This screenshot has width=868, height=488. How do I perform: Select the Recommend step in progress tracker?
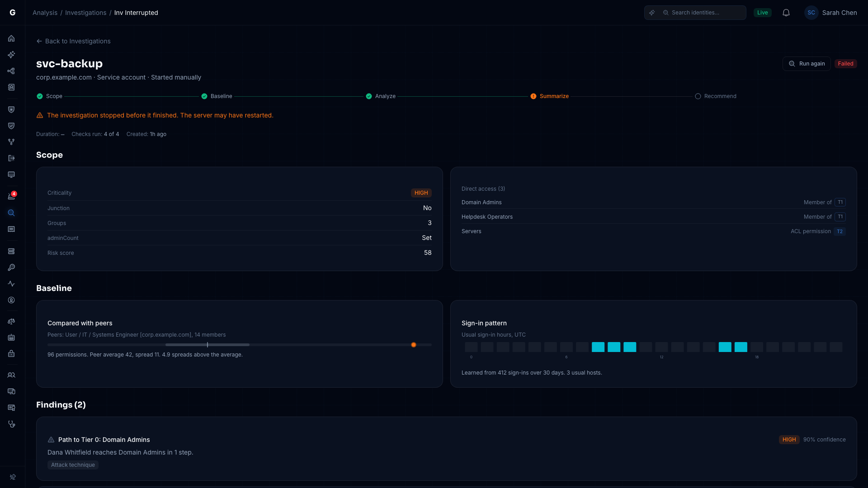pos(716,96)
